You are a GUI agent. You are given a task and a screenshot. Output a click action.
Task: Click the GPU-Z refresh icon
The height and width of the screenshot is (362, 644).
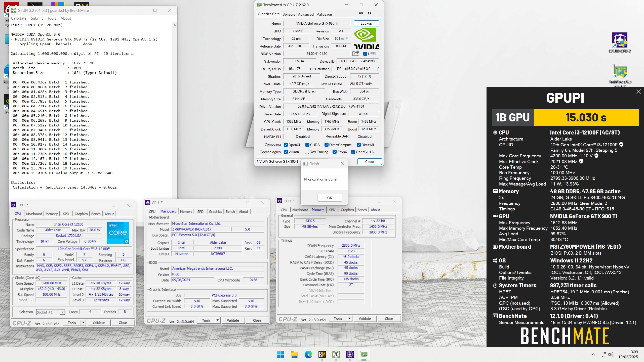tap(369, 13)
